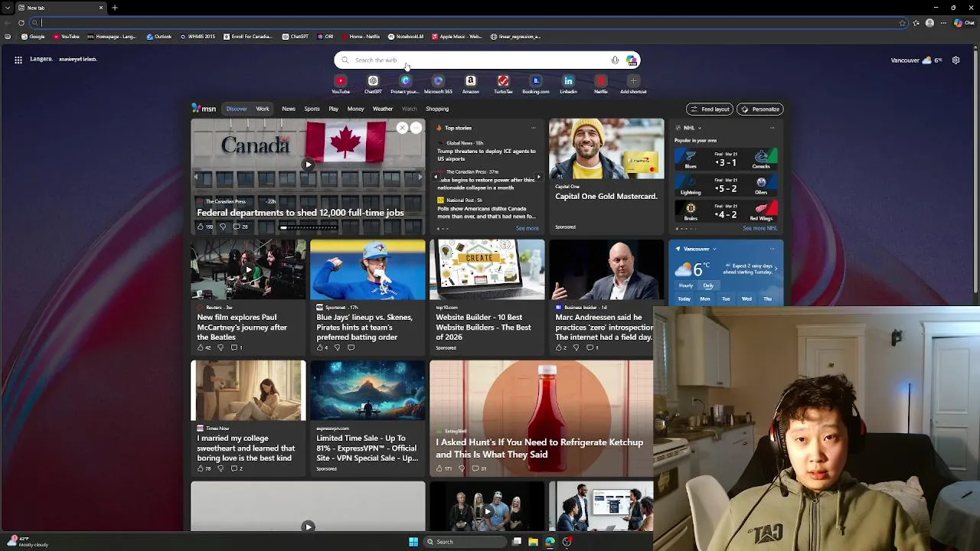Open page settings gear icon

955,60
